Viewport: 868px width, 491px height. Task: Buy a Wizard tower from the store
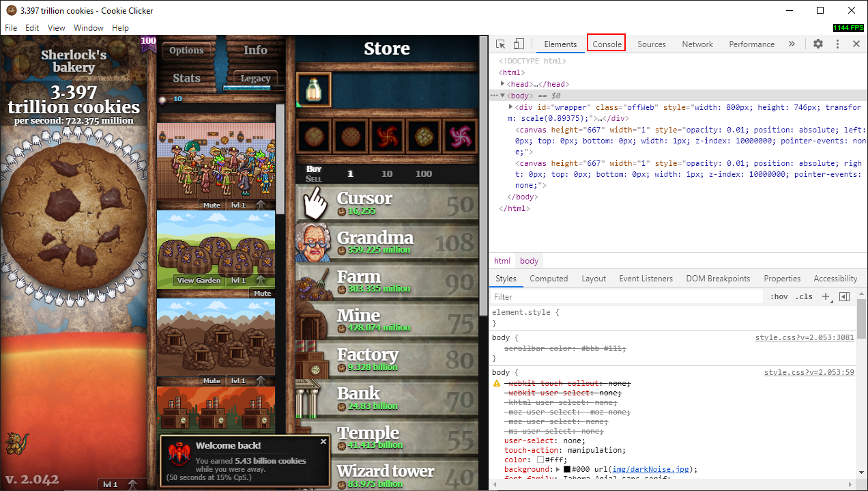point(386,475)
